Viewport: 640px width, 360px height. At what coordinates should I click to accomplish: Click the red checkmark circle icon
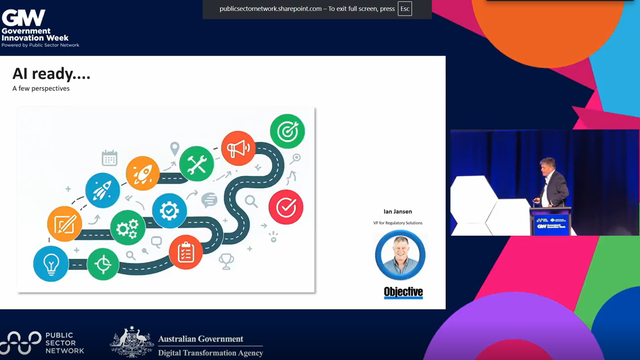(x=286, y=207)
